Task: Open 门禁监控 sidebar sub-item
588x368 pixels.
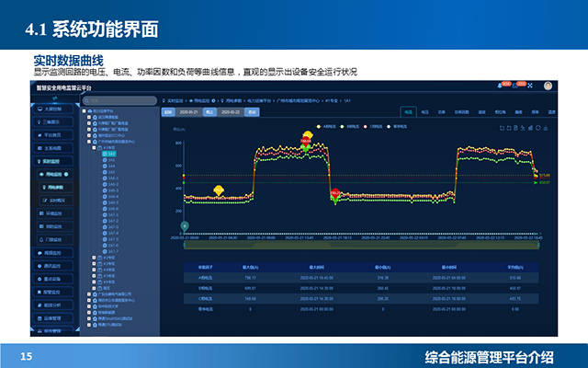Action: 55,239
